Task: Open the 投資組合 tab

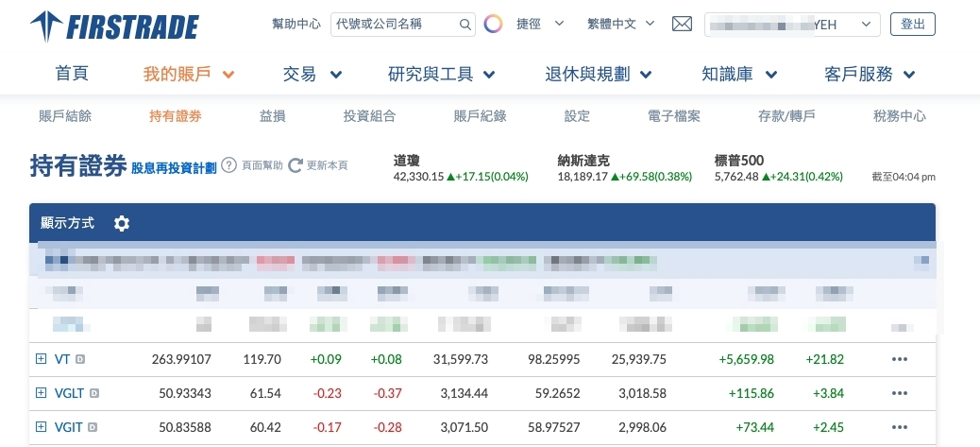Action: (x=369, y=116)
